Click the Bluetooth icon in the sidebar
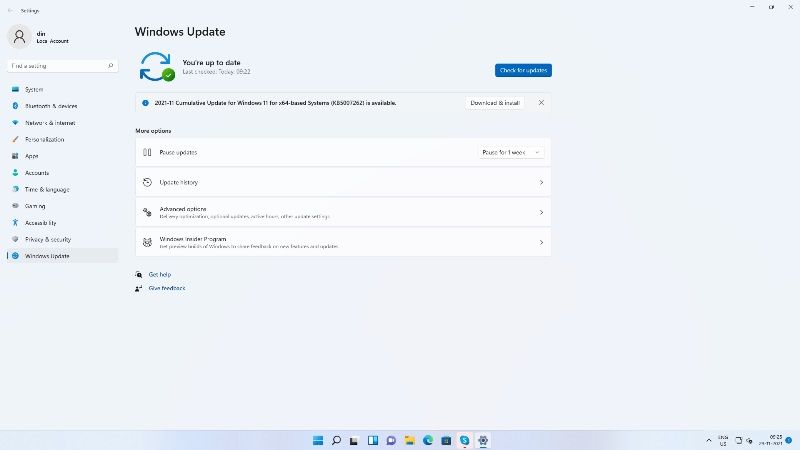 pos(15,106)
